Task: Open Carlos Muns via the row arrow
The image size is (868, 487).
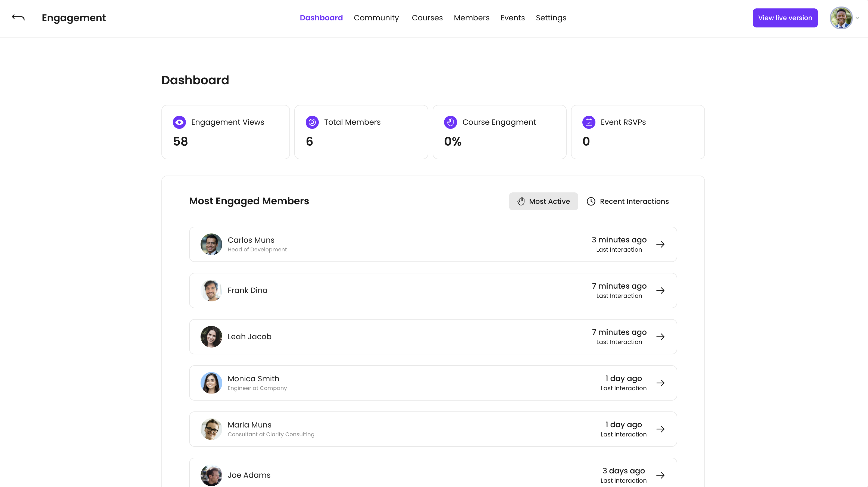Action: pos(661,244)
